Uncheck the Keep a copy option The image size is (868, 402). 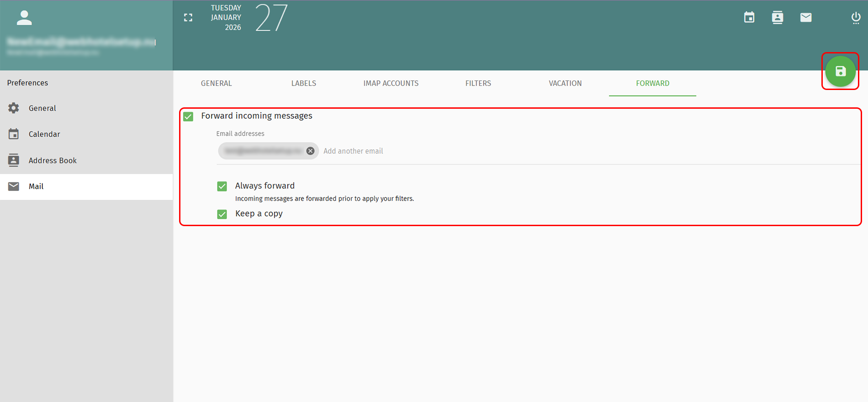coord(222,214)
